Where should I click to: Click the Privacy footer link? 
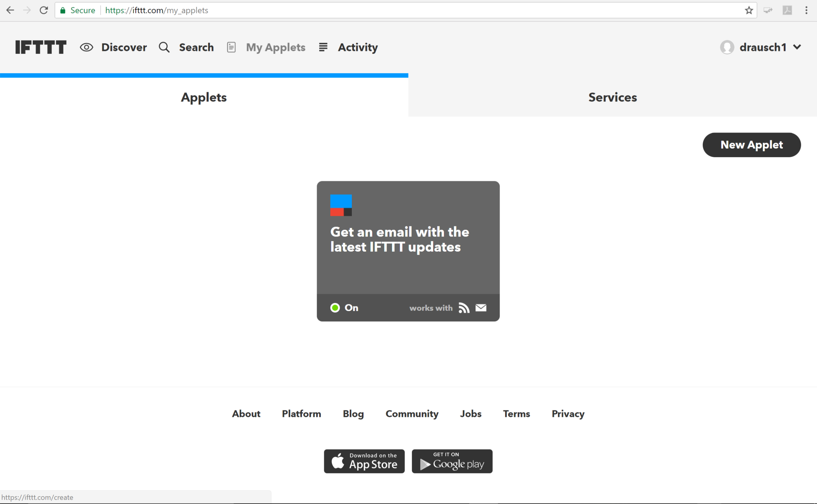click(x=568, y=414)
